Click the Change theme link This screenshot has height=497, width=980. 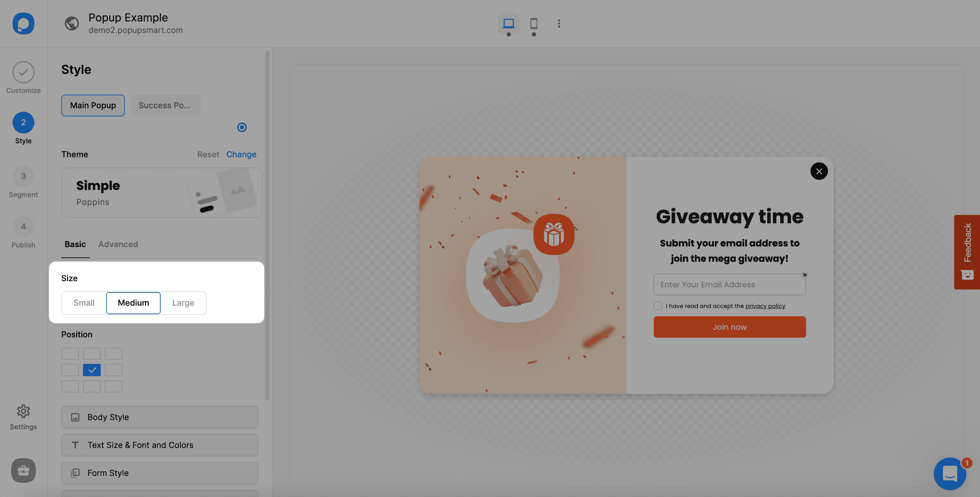(x=241, y=154)
